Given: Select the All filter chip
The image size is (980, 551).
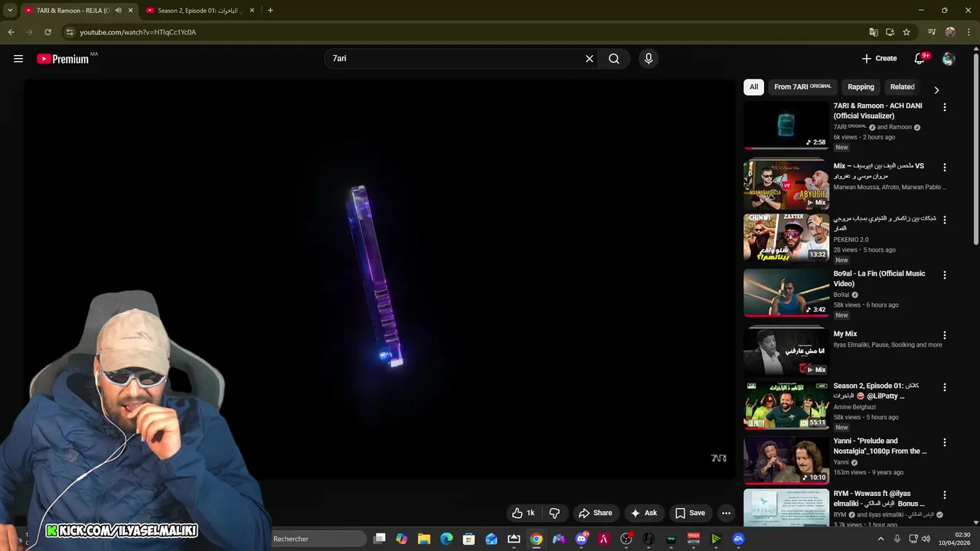Looking at the screenshot, I should [x=753, y=87].
